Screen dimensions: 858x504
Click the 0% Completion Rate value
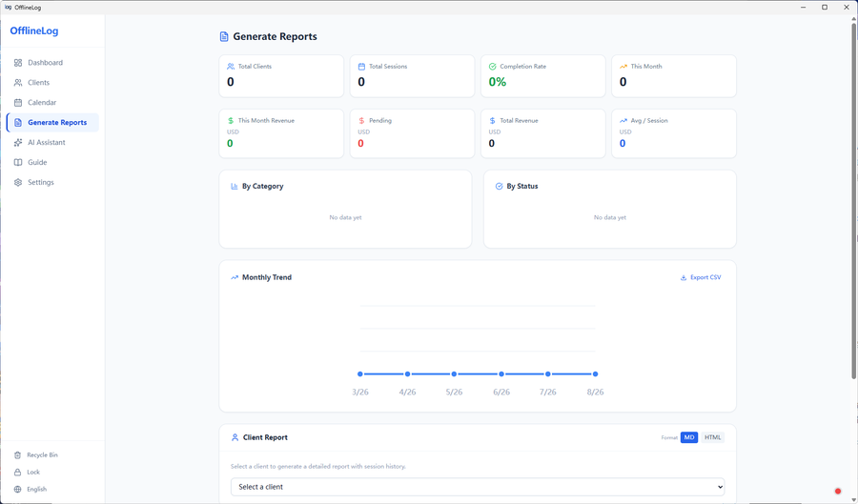click(498, 82)
